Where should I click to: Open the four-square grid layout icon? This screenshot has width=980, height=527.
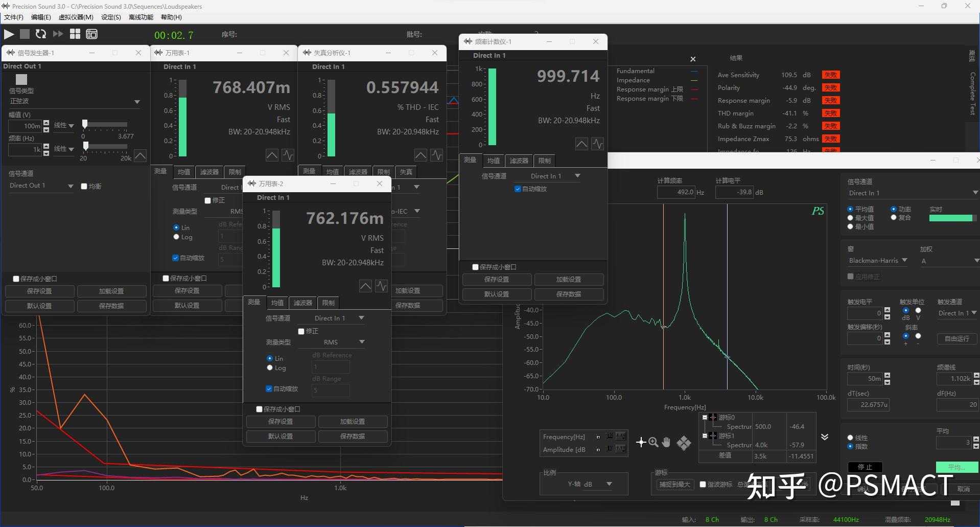click(75, 34)
